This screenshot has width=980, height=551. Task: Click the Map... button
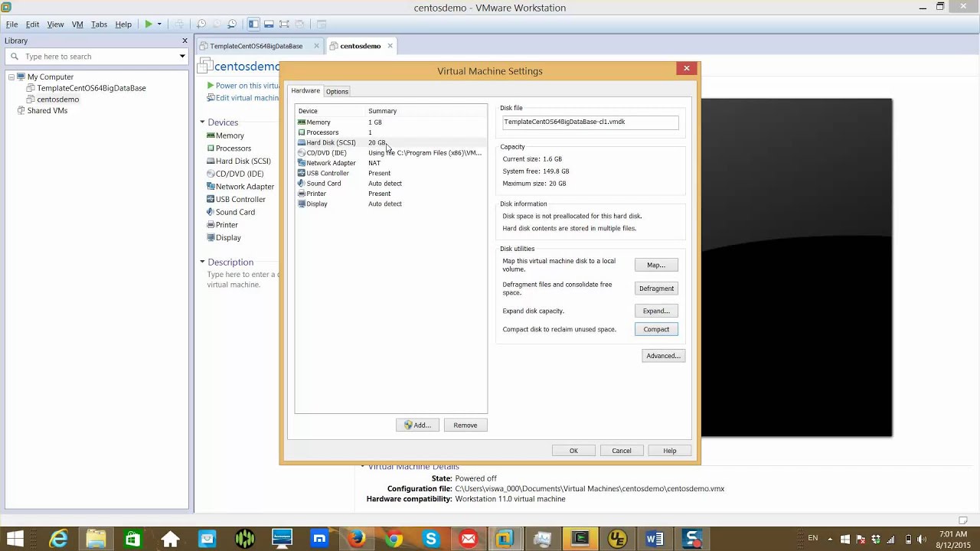(656, 265)
